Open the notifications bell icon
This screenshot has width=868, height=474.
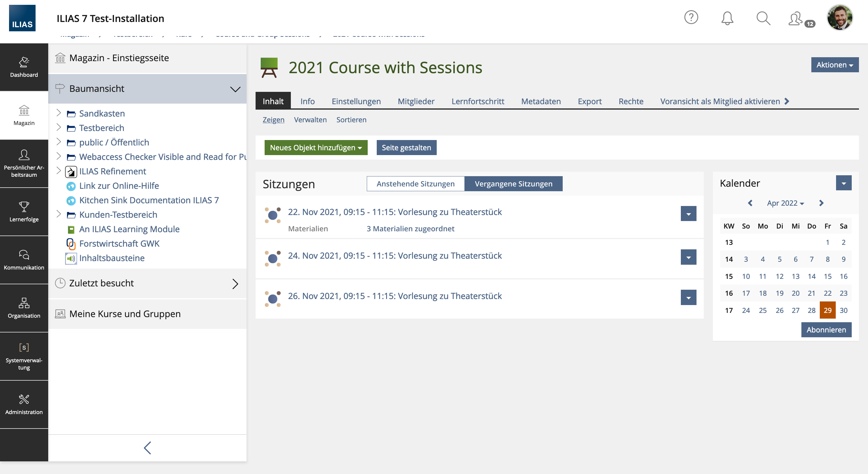click(727, 18)
